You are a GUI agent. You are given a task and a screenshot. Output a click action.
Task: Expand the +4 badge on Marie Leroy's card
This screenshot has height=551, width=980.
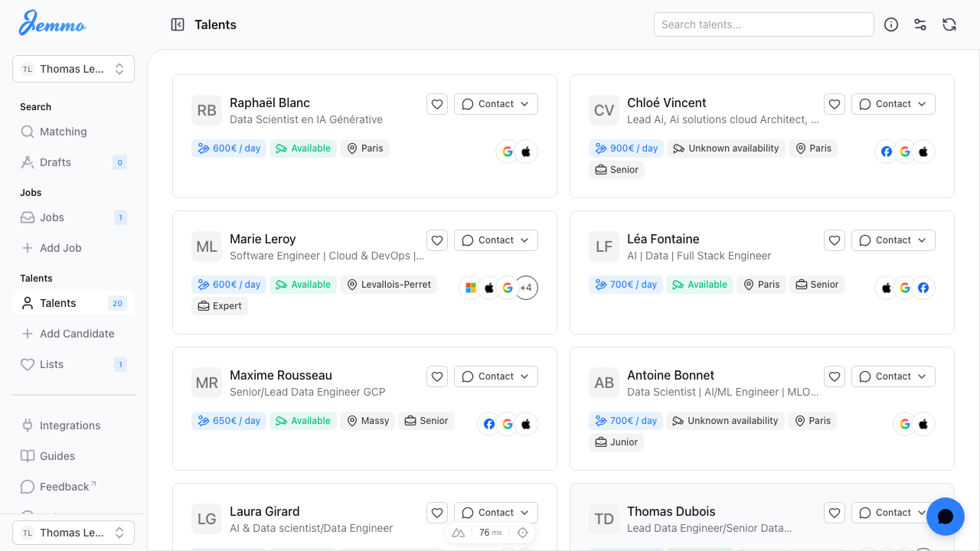[526, 288]
